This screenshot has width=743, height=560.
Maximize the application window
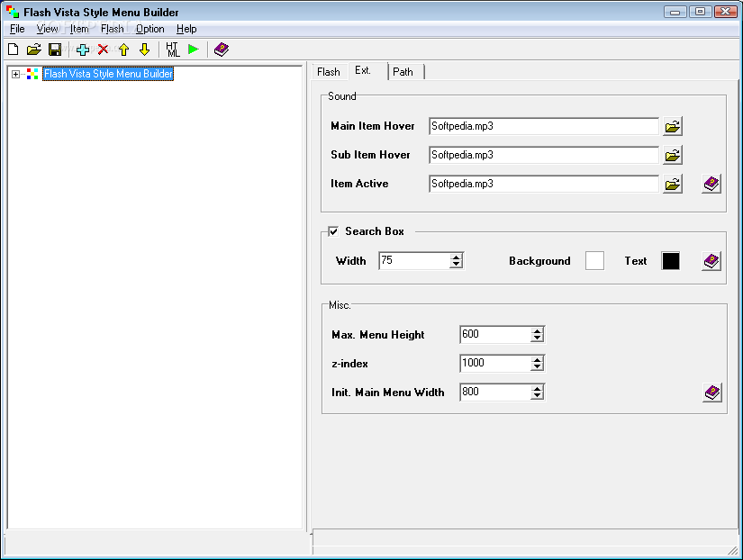pos(701,12)
